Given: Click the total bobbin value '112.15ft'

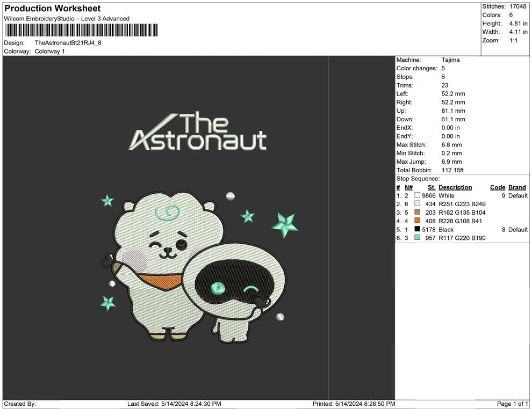Looking at the screenshot, I should (x=452, y=170).
